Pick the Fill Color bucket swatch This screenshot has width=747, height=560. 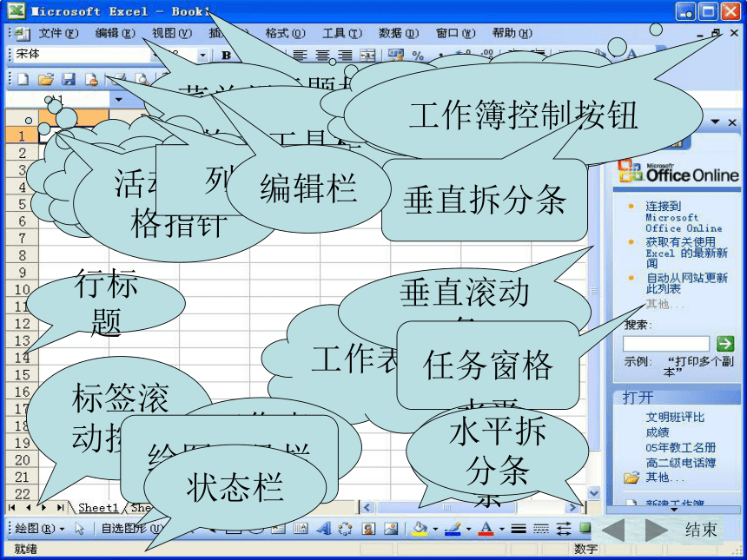420,528
